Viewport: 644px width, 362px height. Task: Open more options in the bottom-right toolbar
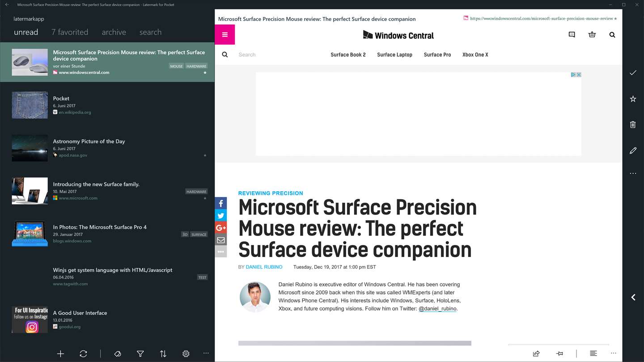tap(614, 354)
